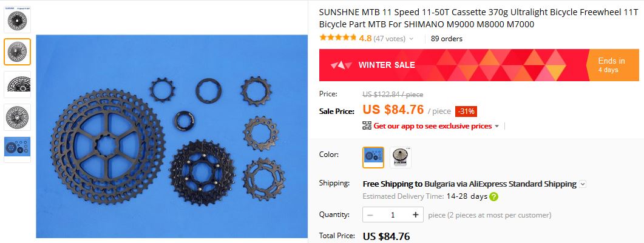The height and width of the screenshot is (243, 644).
Task: Expand the votes rating breakdown arrow
Action: pos(412,39)
